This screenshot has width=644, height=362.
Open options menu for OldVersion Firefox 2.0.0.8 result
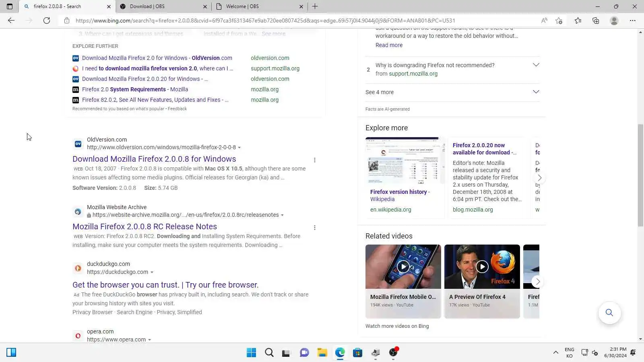click(315, 160)
